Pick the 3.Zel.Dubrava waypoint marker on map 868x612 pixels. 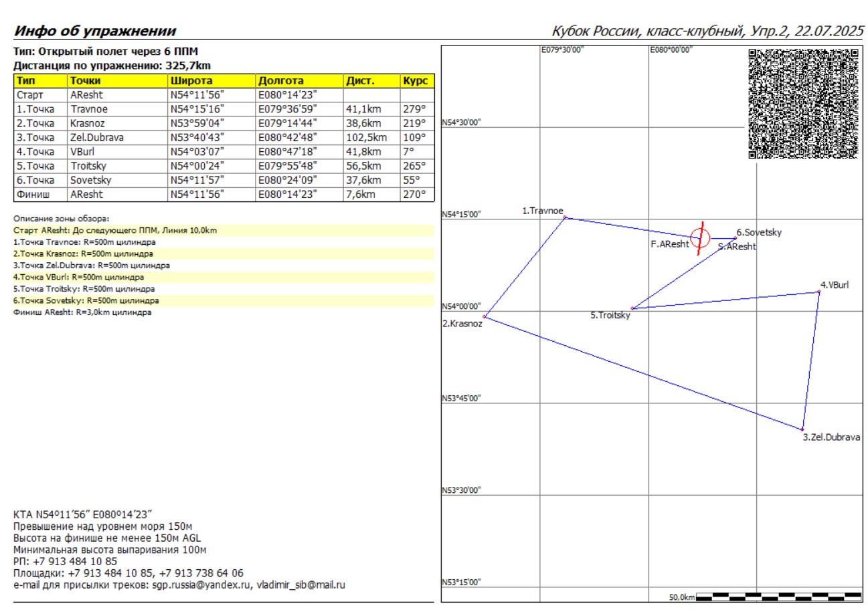tap(802, 429)
